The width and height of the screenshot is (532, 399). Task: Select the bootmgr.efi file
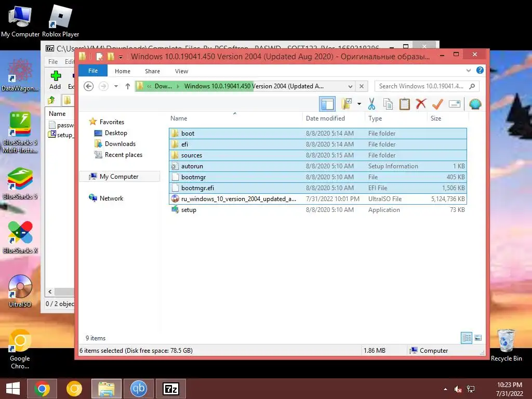tap(317, 188)
